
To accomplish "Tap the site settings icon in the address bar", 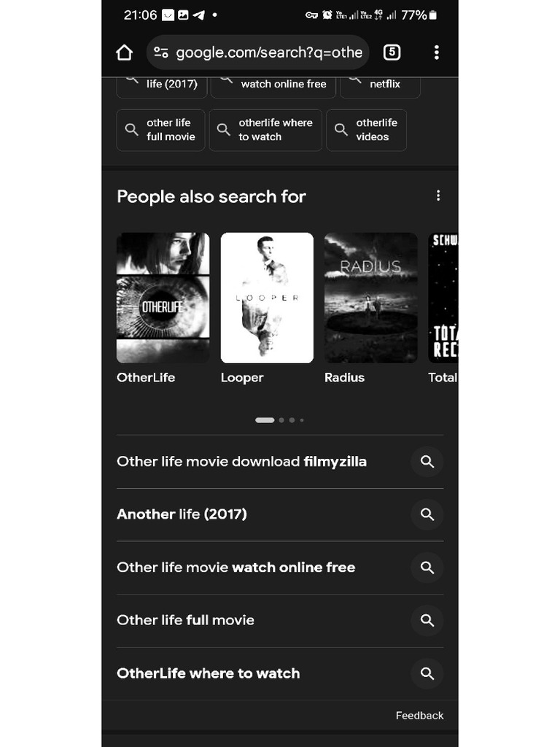I will pos(161,52).
